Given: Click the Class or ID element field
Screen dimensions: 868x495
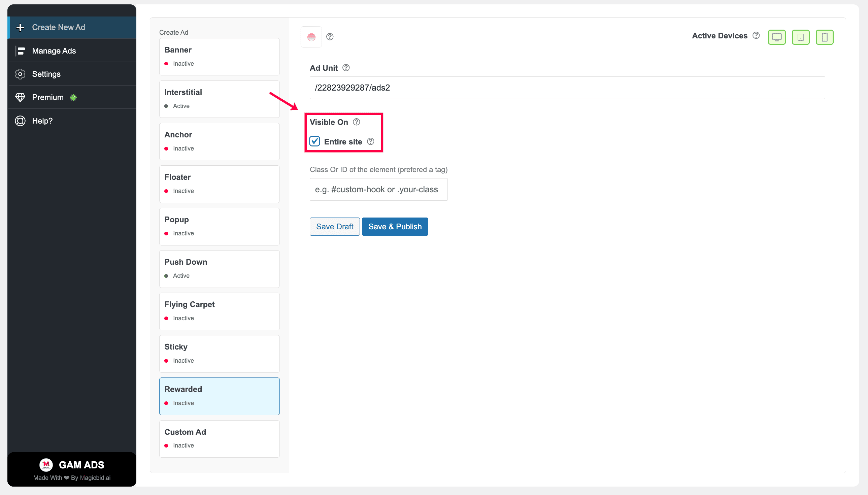Looking at the screenshot, I should 378,189.
